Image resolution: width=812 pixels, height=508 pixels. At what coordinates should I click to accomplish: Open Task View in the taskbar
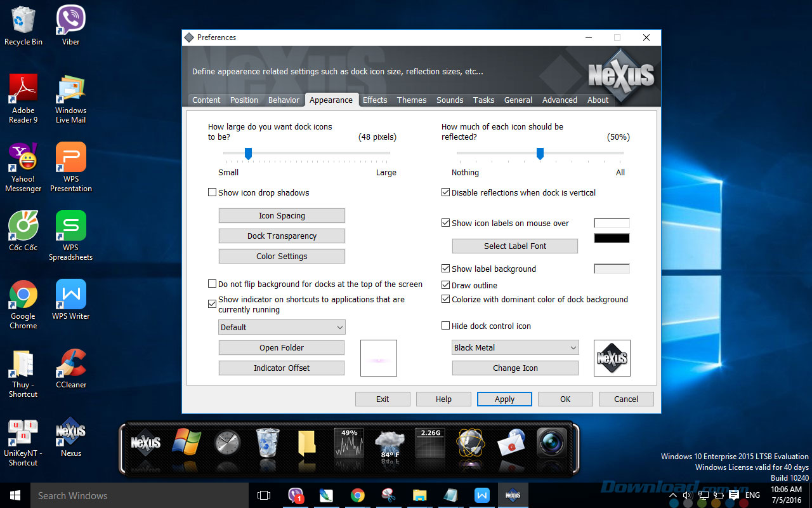click(x=264, y=495)
